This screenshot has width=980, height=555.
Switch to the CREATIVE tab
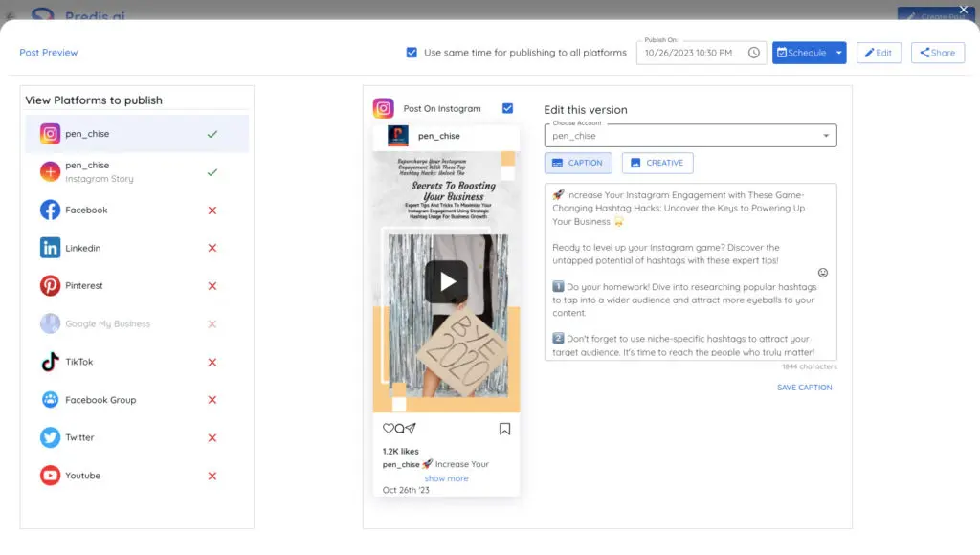click(657, 163)
